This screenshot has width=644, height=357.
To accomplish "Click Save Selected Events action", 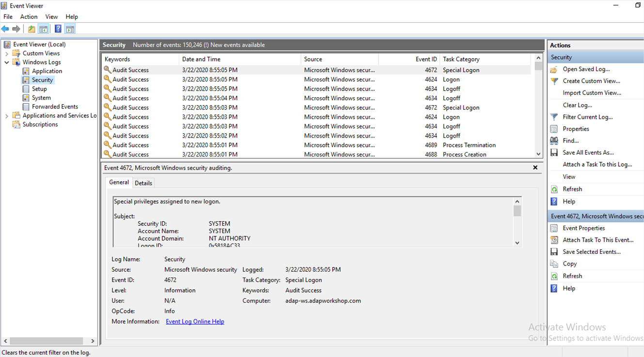I will tap(592, 252).
